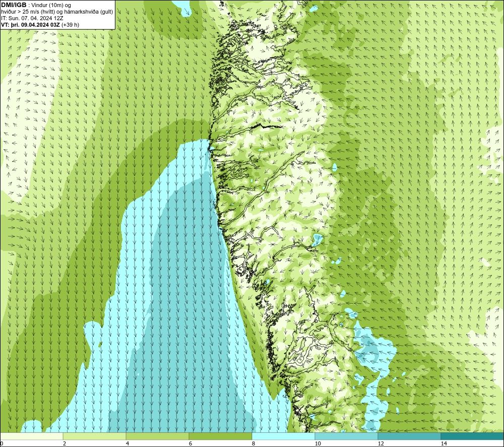
Task: Click the 0–2 m/s pale legend swatch
Action: 31,436
